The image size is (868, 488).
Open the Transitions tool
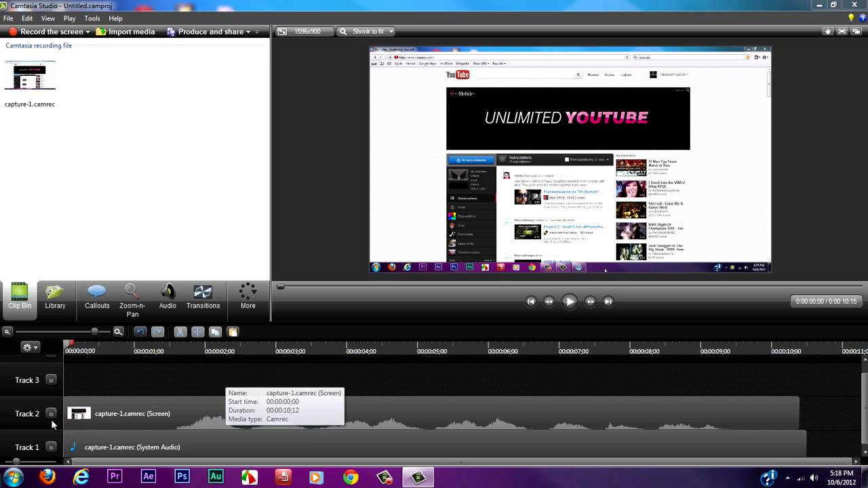pos(203,297)
